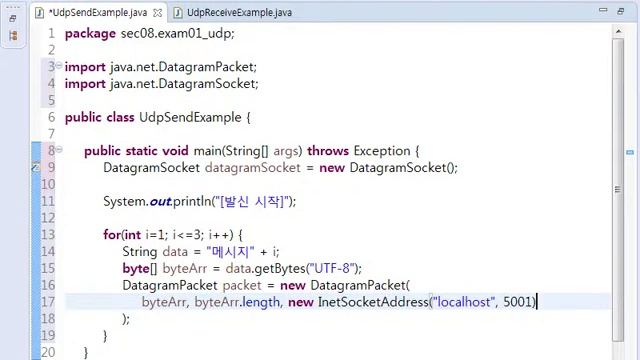Click the vertical scrollbar thumb
This screenshot has width=640, height=360.
[618, 190]
